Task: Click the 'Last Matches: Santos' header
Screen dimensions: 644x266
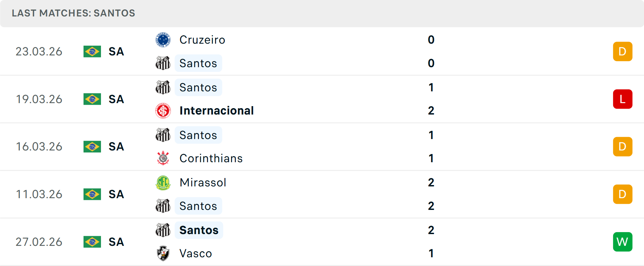Action: [x=73, y=13]
